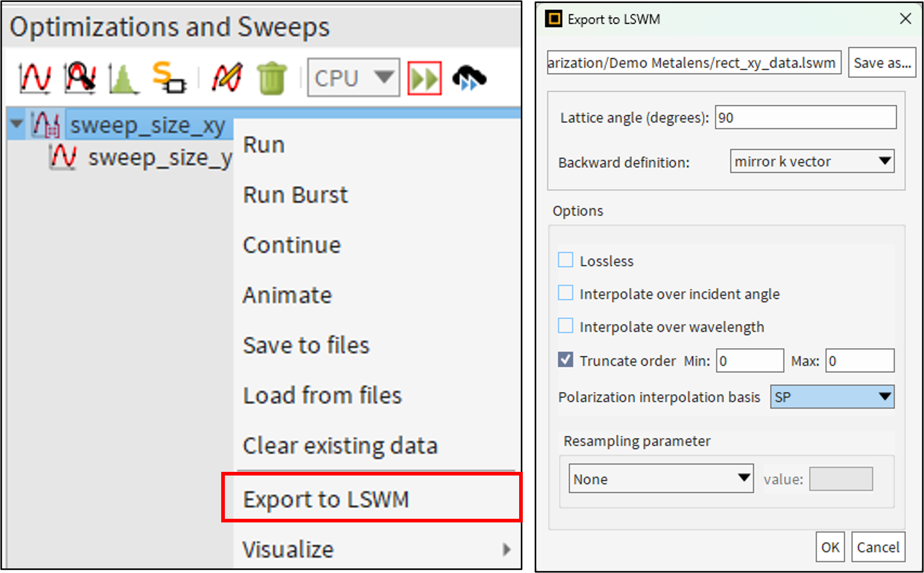The image size is (924, 573).
Task: Click OK in Export to LSWM
Action: pos(830,547)
